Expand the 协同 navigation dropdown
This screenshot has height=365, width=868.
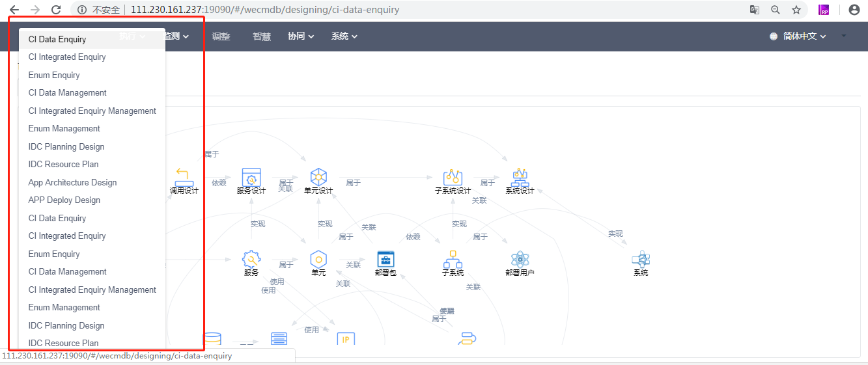coord(301,36)
